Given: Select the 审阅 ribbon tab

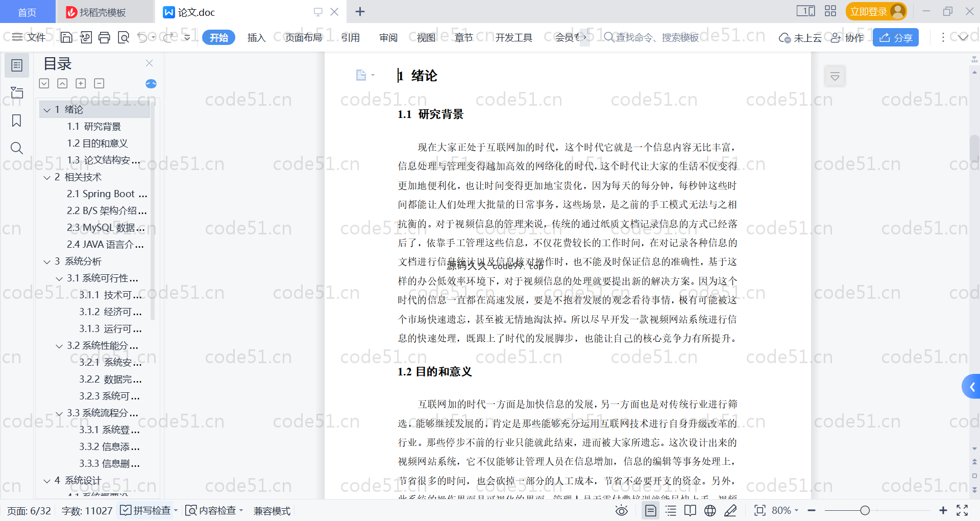Looking at the screenshot, I should (x=388, y=37).
